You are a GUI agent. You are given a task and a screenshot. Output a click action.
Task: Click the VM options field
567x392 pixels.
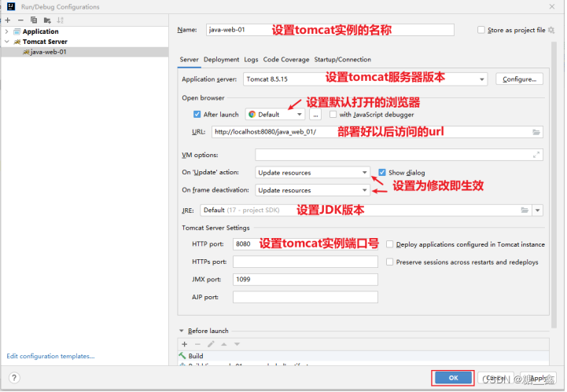pos(399,155)
